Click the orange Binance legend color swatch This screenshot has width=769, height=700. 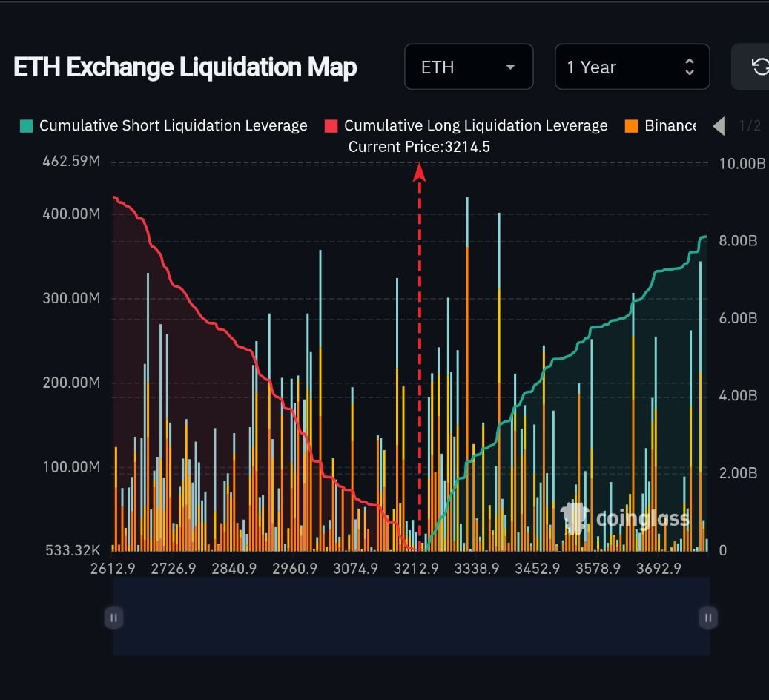point(632,126)
